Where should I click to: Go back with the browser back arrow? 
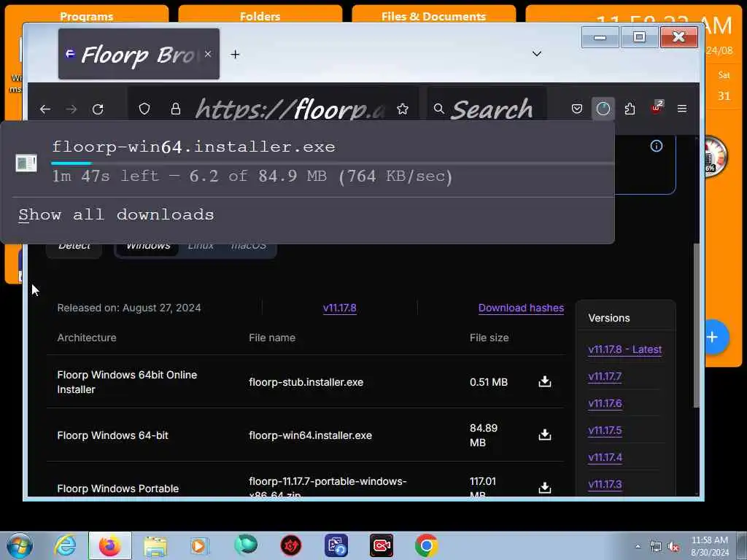(x=45, y=109)
